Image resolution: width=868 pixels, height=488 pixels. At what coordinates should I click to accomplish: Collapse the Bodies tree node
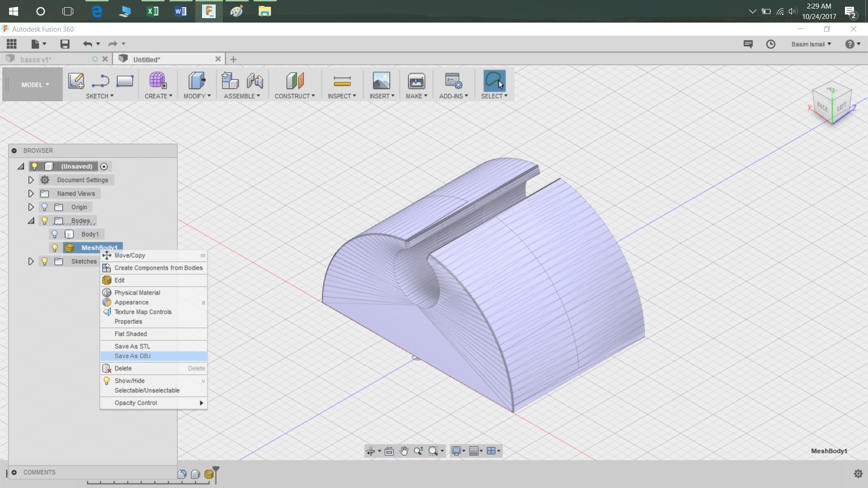[31, 221]
